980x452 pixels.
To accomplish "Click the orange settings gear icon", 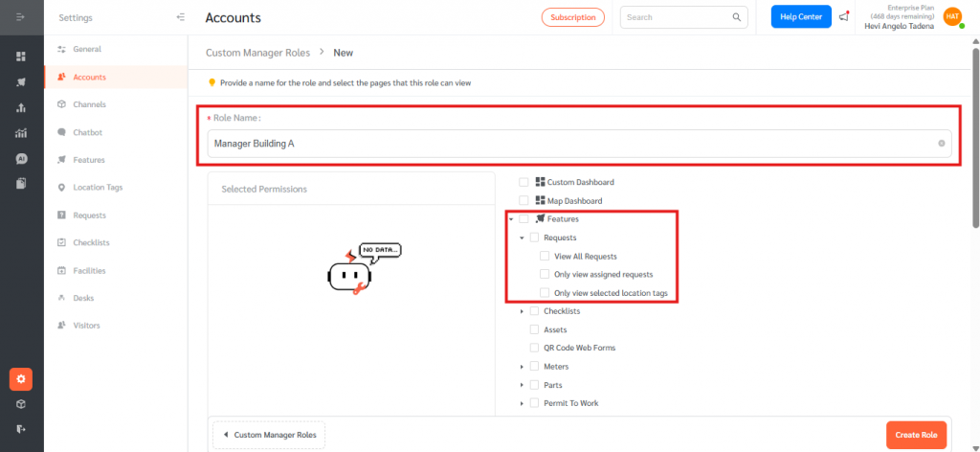I will point(21,379).
